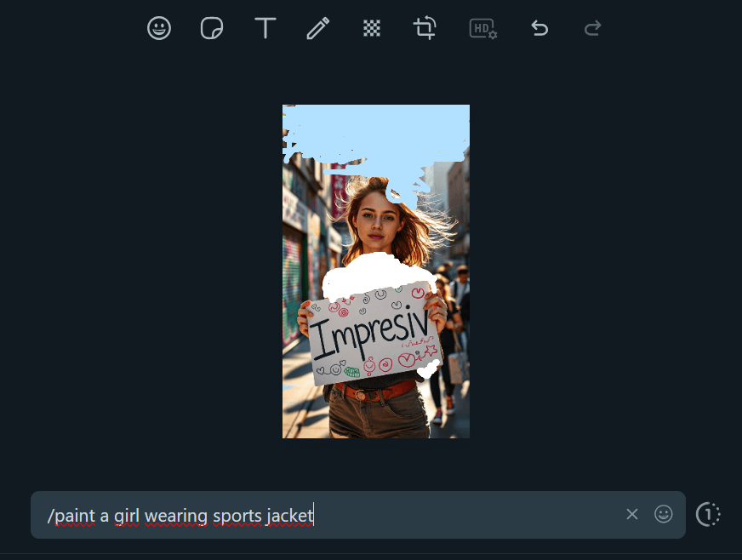
Task: Clear the caption text with X
Action: [x=631, y=514]
